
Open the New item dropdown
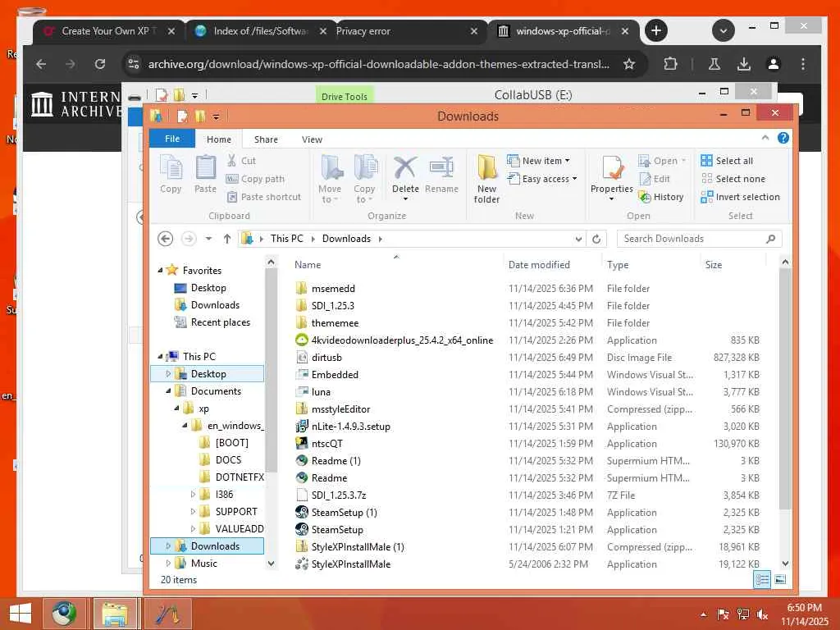tap(538, 161)
